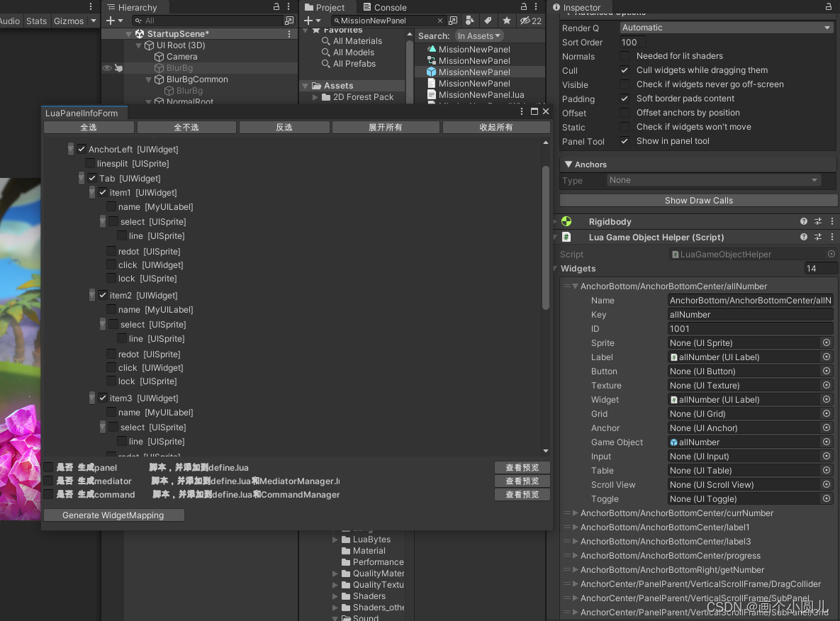Click the label filter icon in Project toolbar
The image size is (840, 621).
pyautogui.click(x=487, y=21)
